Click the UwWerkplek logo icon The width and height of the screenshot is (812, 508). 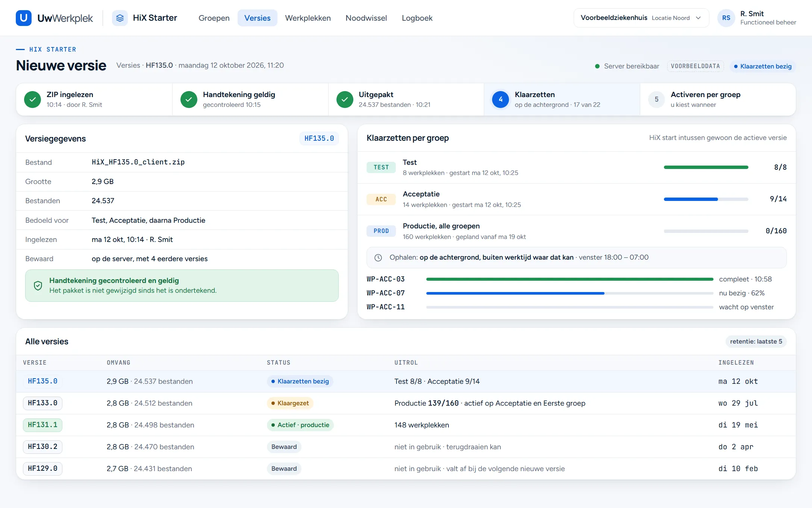pos(23,18)
